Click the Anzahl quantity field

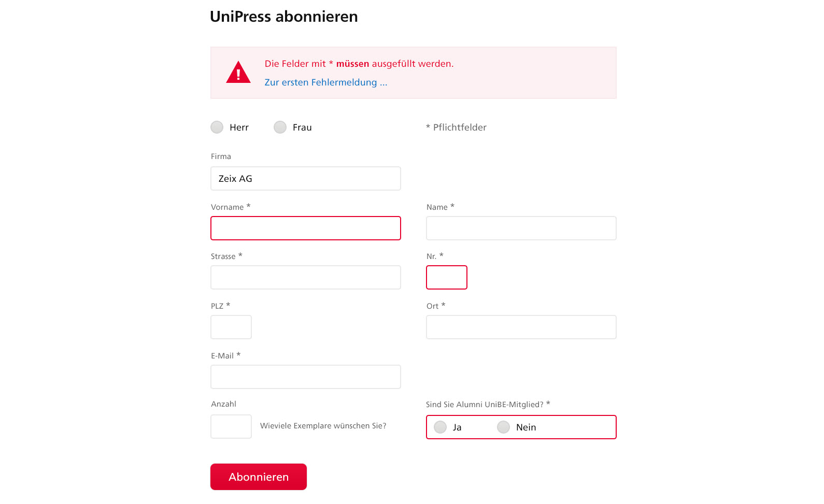[x=231, y=427]
